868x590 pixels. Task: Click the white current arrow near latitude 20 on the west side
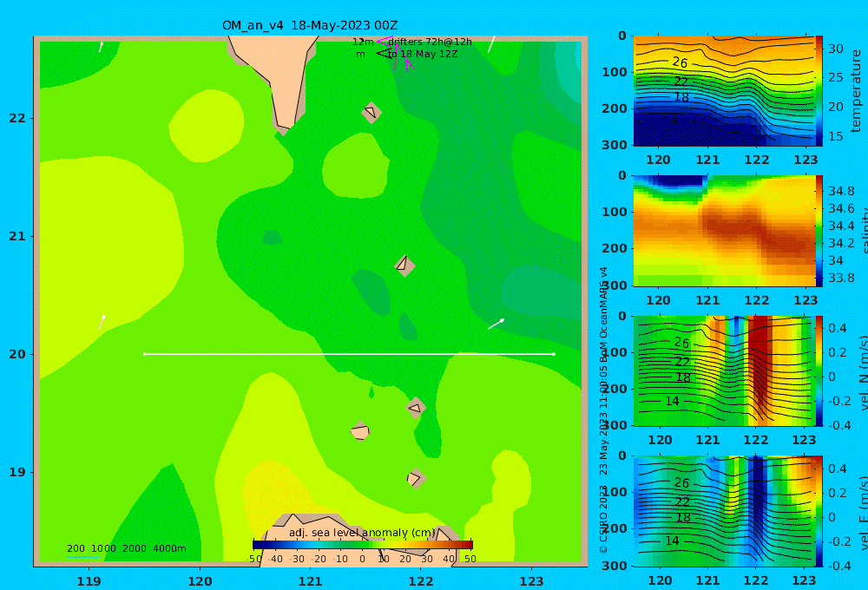[x=102, y=322]
